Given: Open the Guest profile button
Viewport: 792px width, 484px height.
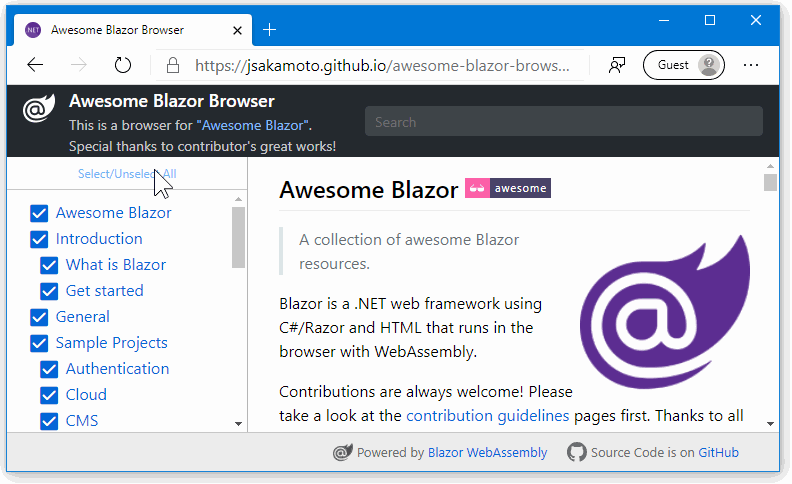Looking at the screenshot, I should click(683, 65).
